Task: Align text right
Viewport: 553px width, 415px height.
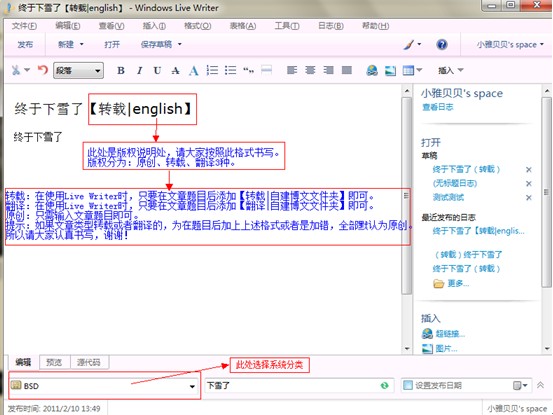Action: click(328, 70)
